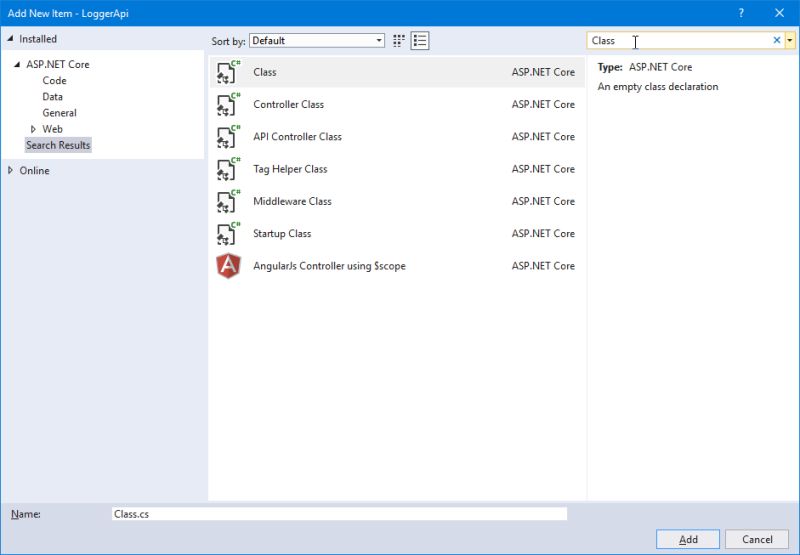Close the Add New Item dialog
Viewport: 800px width, 555px height.
point(779,13)
